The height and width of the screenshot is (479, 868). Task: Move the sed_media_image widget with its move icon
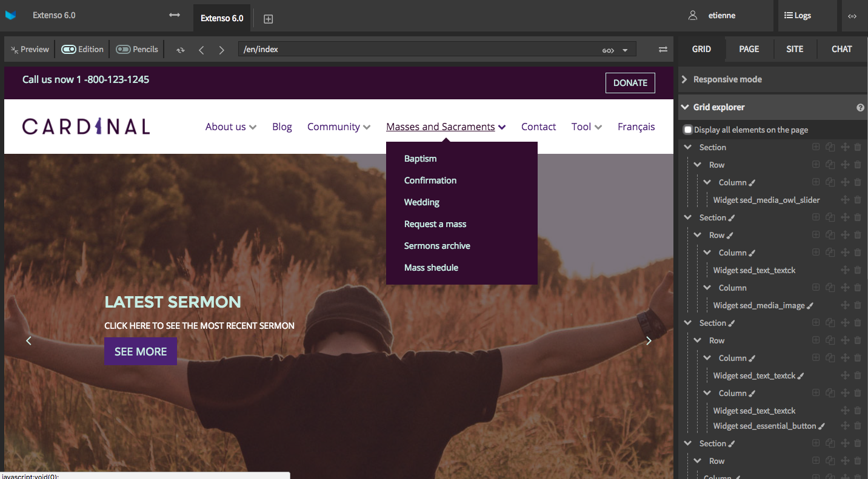[844, 305]
